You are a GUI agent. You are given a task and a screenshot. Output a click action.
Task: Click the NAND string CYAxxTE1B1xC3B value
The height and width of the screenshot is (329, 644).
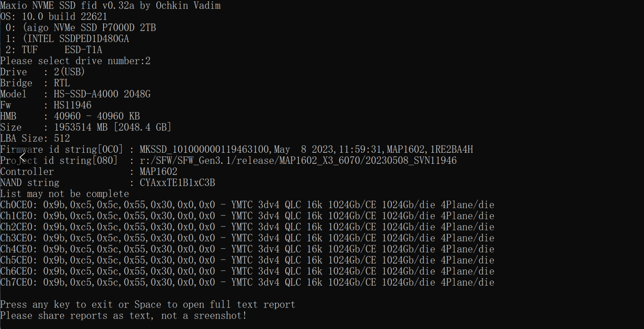tap(177, 183)
